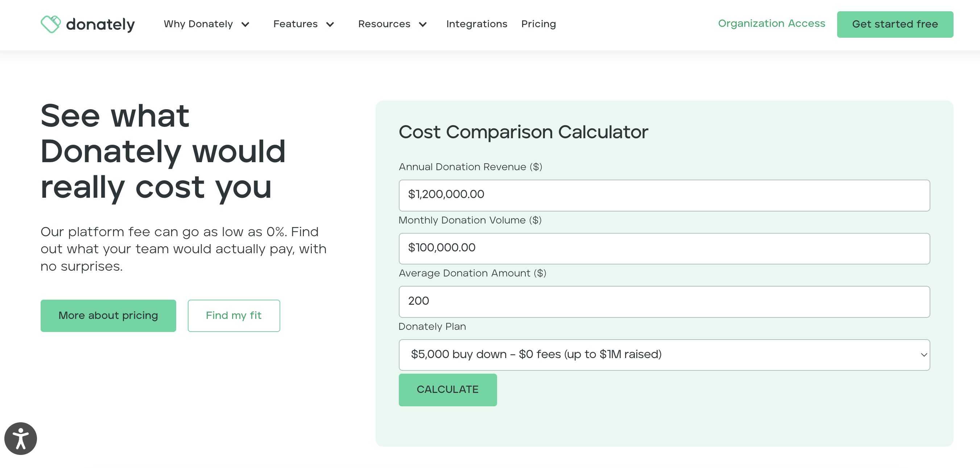980x468 pixels.
Task: Focus the Annual Donation Revenue field
Action: (664, 195)
